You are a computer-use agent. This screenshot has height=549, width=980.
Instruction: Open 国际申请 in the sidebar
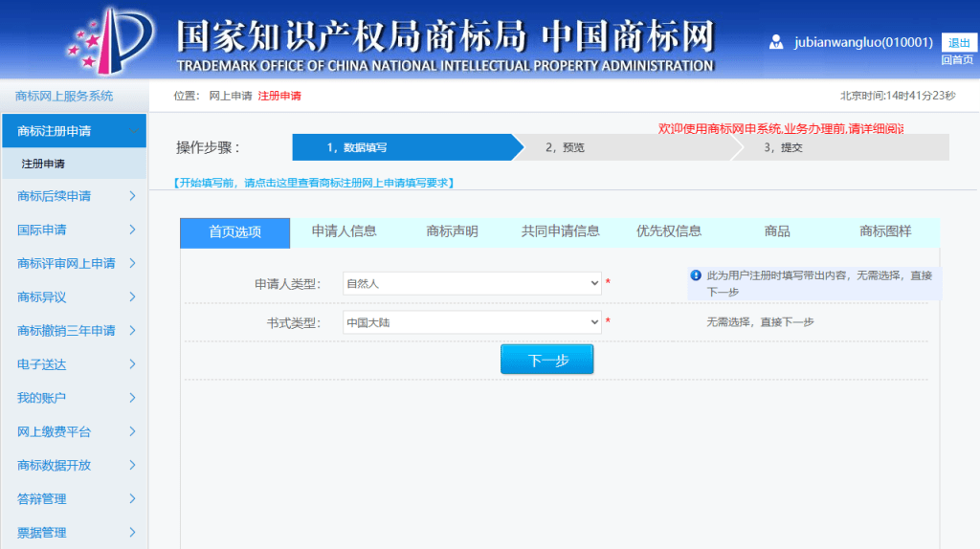pyautogui.click(x=42, y=230)
